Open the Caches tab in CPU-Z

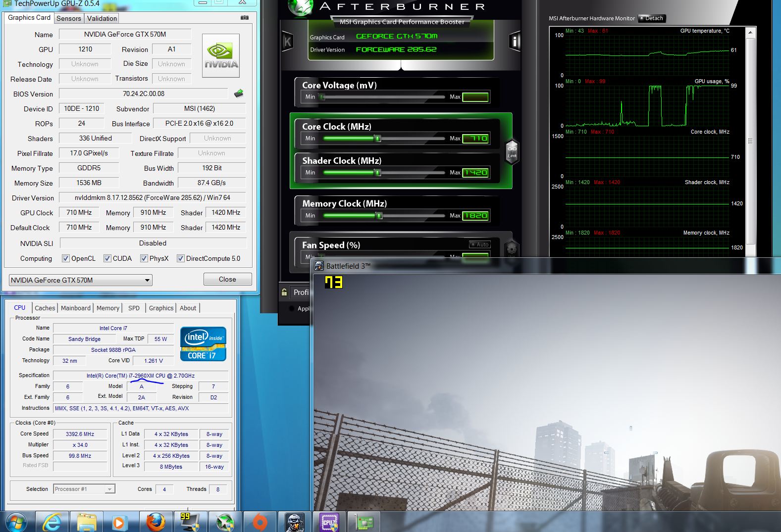[45, 308]
